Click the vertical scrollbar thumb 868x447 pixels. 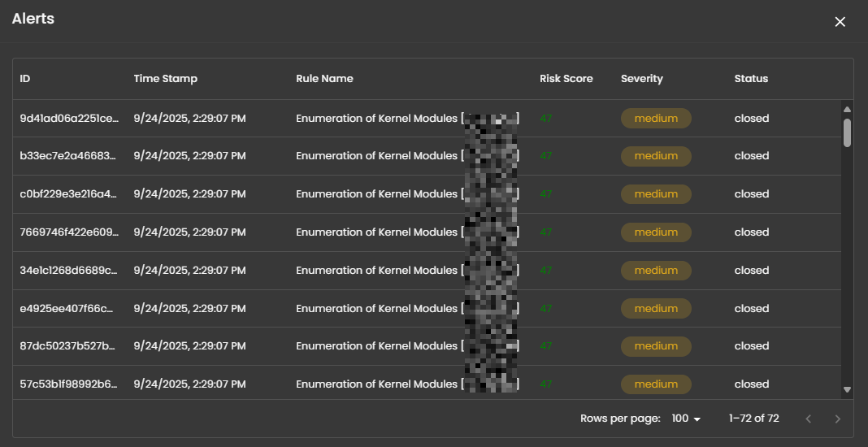(847, 132)
